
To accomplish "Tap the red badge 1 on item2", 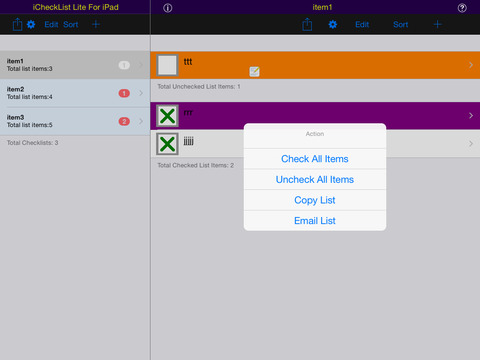I will (x=124, y=93).
